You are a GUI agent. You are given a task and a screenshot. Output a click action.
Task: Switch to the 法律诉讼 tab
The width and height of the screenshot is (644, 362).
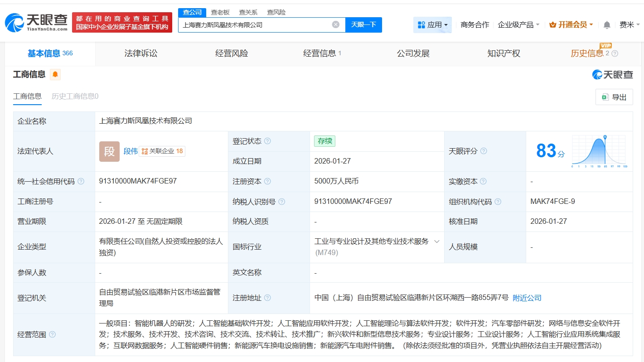(x=141, y=53)
